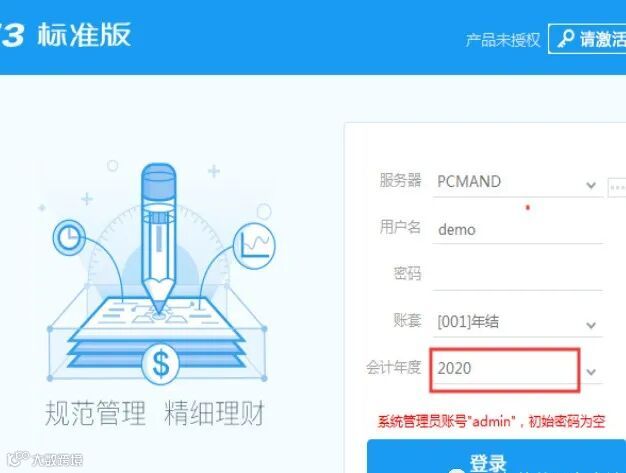Click the key icon beside 请激活
The height and width of the screenshot is (473, 626).
tap(566, 38)
